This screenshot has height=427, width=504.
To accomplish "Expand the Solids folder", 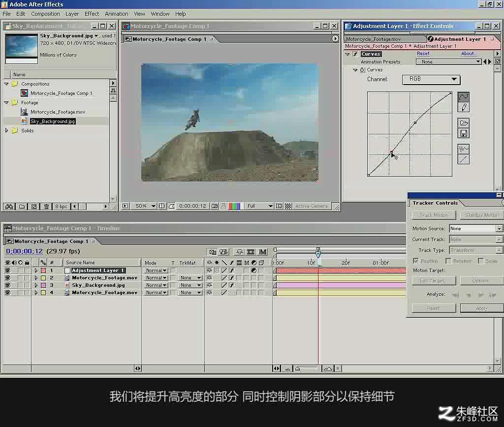I will click(x=6, y=130).
